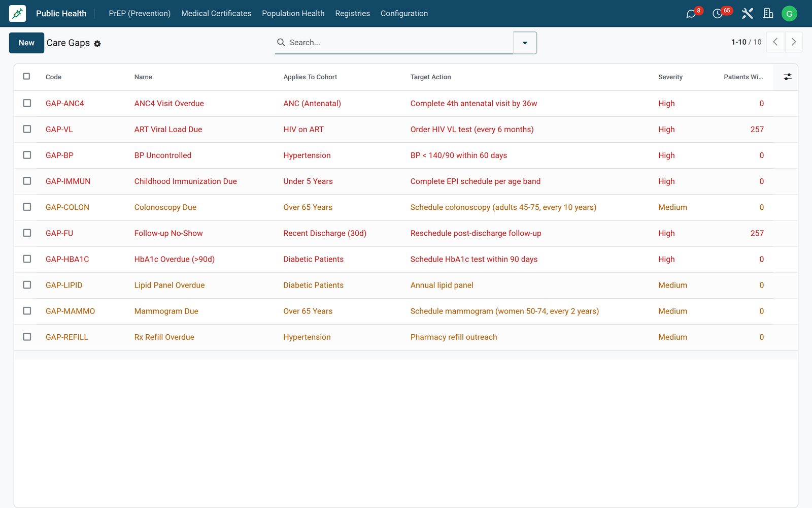The width and height of the screenshot is (812, 508).
Task: Click the 1-10 / 10 pager counter
Action: [x=746, y=42]
